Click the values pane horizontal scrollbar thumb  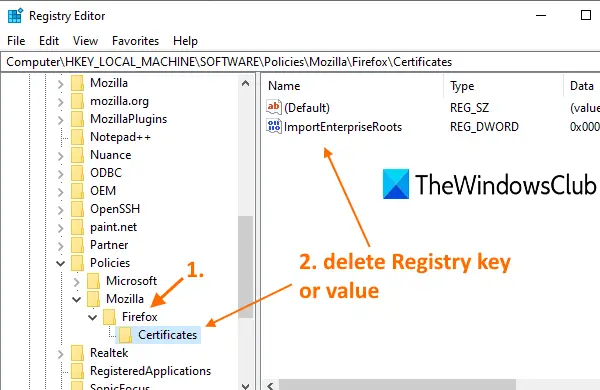pyautogui.click(x=397, y=385)
